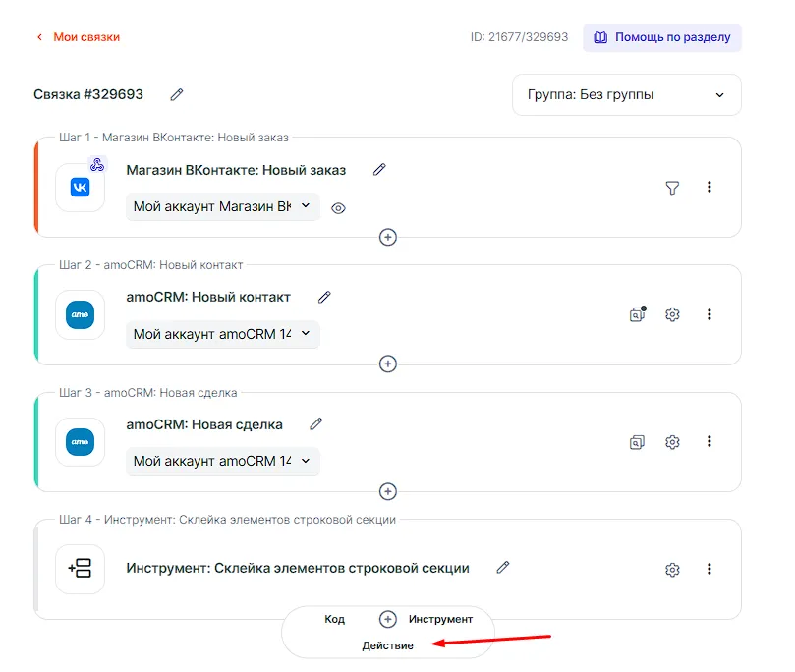Rename the Магазин ВКонтакте: Новый заказ step
Viewport: 795px width, 672px height.
tap(379, 169)
